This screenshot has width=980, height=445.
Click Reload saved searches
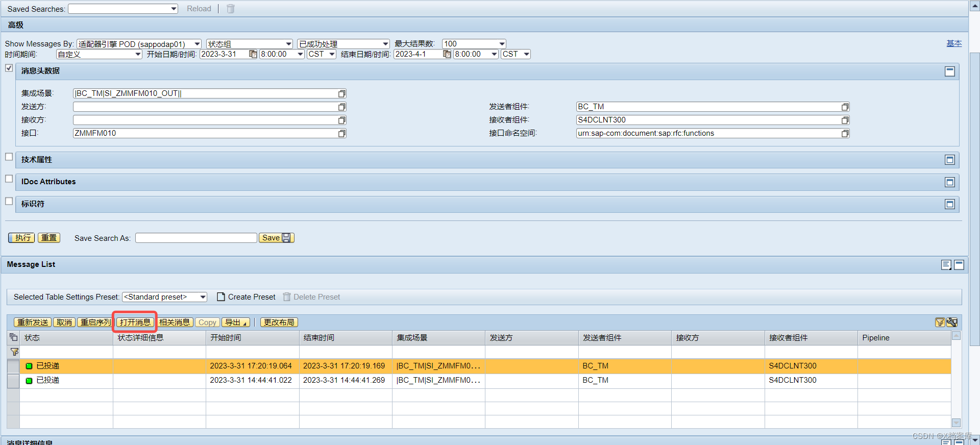[199, 9]
